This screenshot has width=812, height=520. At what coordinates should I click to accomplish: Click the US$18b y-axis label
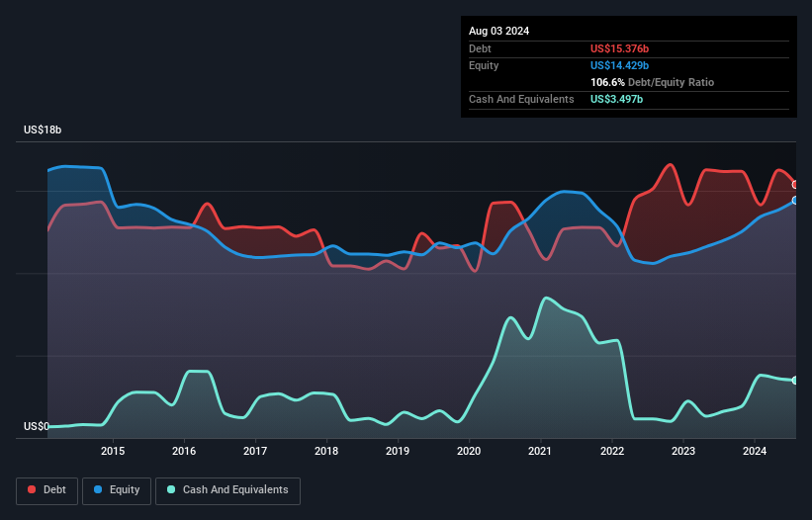[x=43, y=130]
